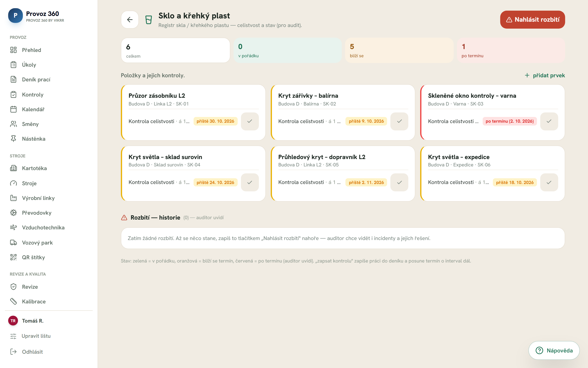
Task: Click 'Budova D · Expedice · SK-06' text
Action: (459, 165)
